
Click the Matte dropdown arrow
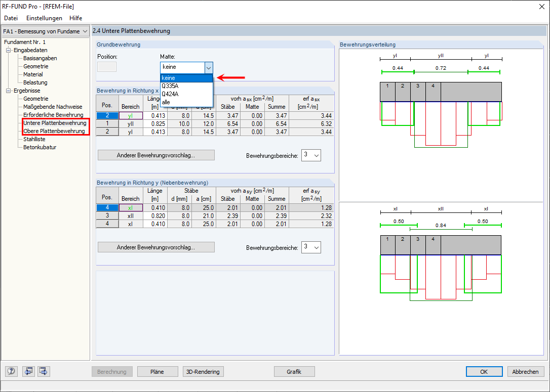[209, 67]
